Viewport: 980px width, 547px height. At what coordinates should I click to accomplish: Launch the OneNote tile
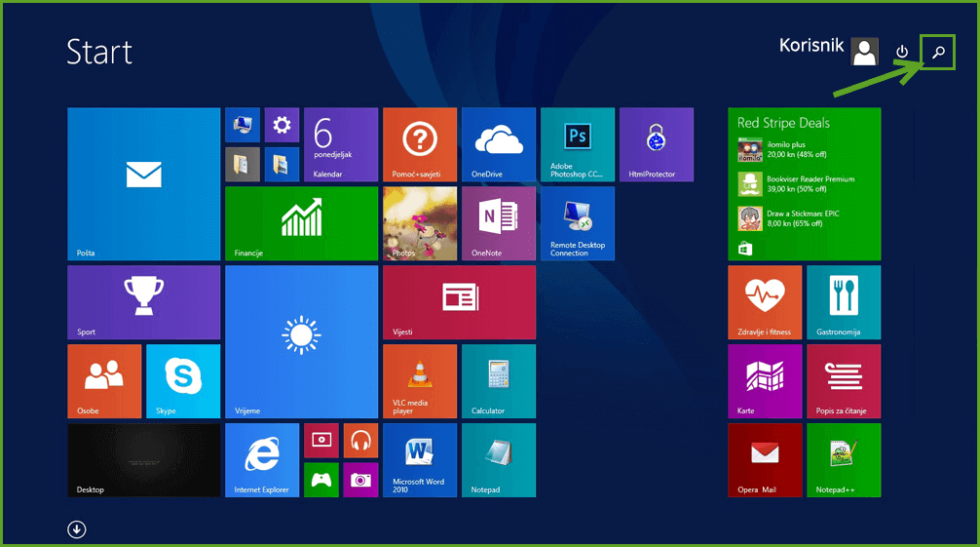(499, 223)
